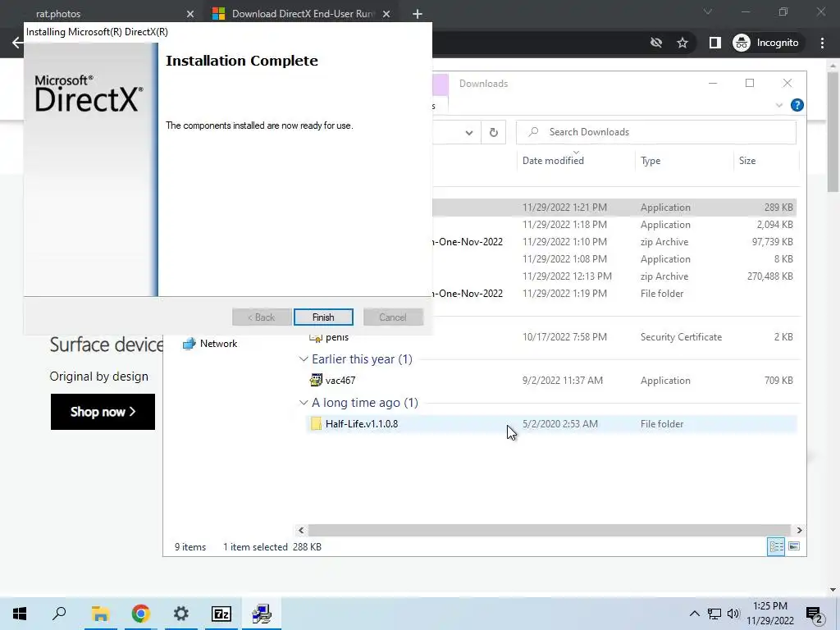
Task: Select the Security Certificate file row
Action: coord(551,337)
